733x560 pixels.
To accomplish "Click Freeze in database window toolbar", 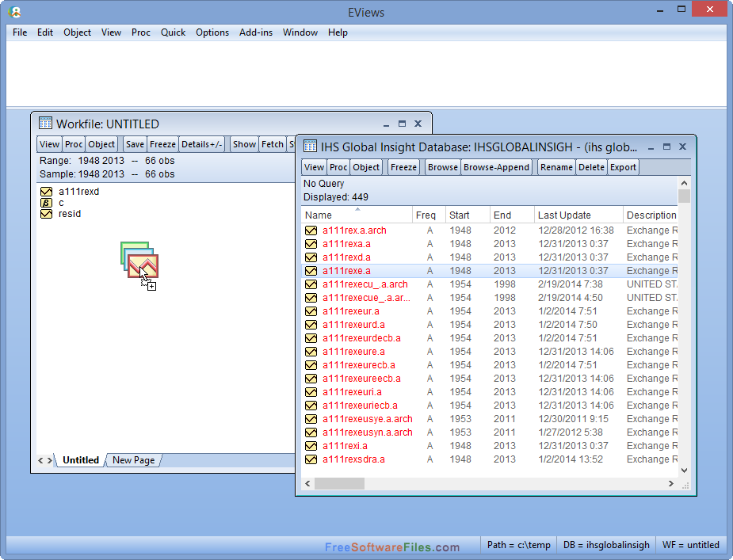I will click(x=403, y=167).
